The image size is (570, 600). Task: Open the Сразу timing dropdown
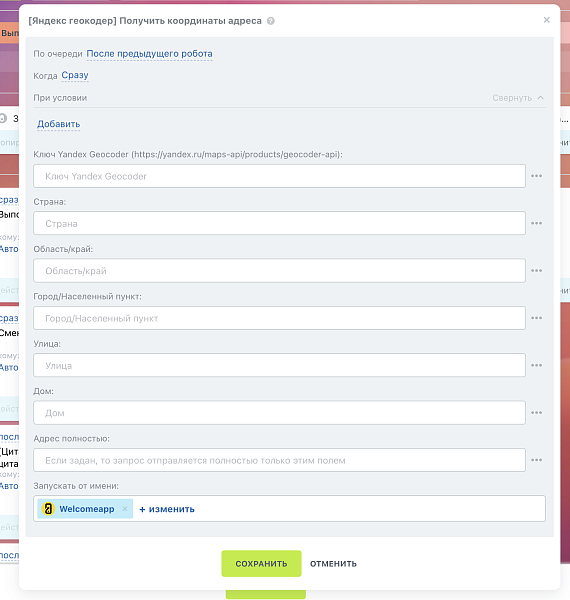[75, 75]
